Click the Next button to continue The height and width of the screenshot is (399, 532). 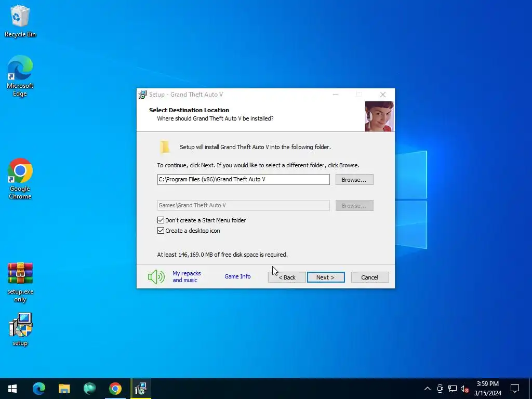click(326, 277)
